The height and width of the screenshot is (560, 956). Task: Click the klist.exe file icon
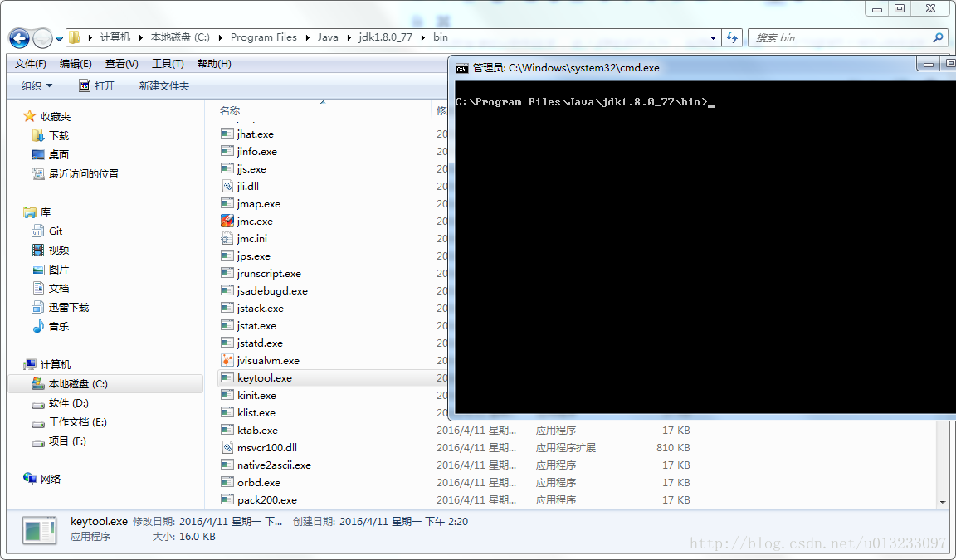pos(227,412)
